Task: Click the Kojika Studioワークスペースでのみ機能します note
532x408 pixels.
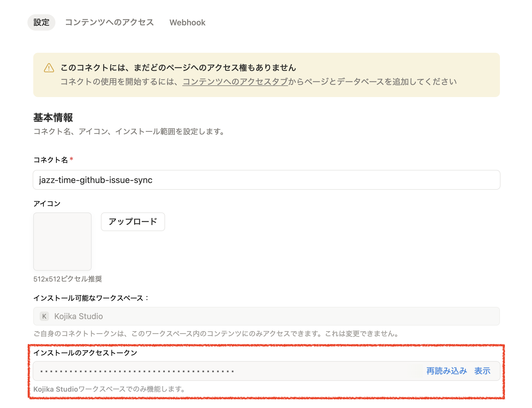Action: pyautogui.click(x=110, y=389)
